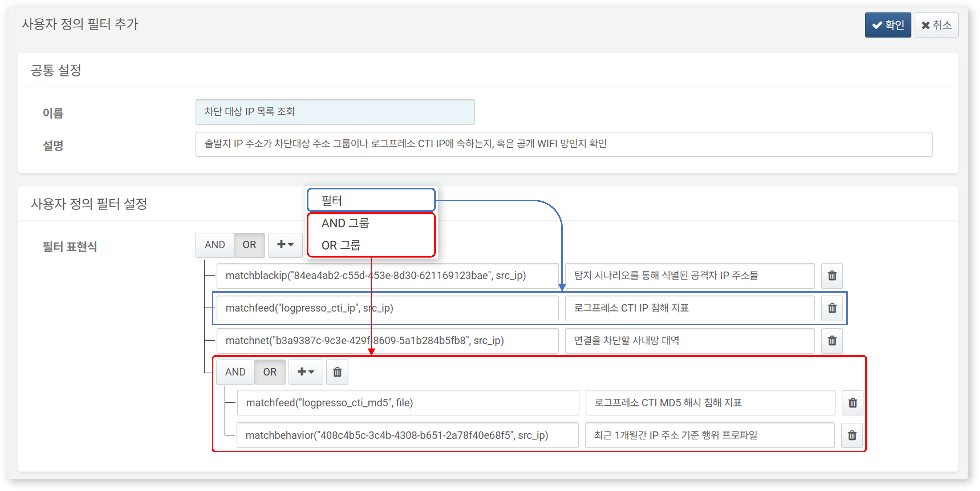Edit description '최근 1개월간 IP 주소 기준 행위 프로파일'

[x=710, y=435]
